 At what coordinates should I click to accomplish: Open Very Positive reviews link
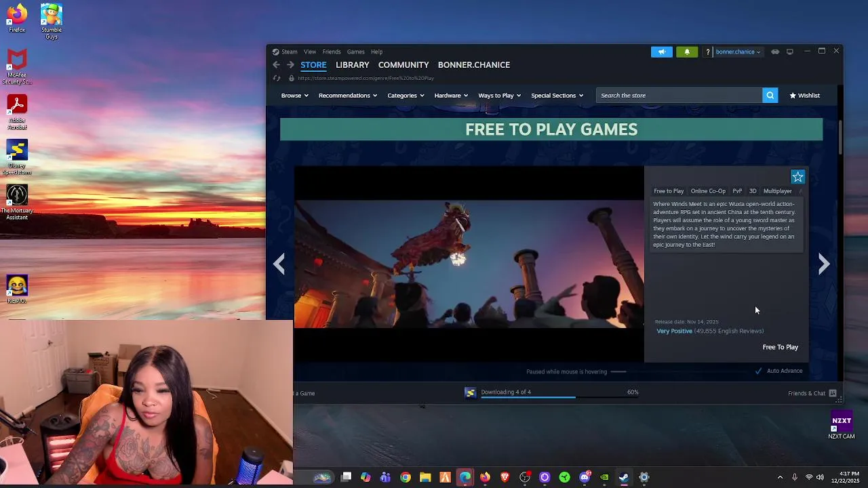point(674,331)
